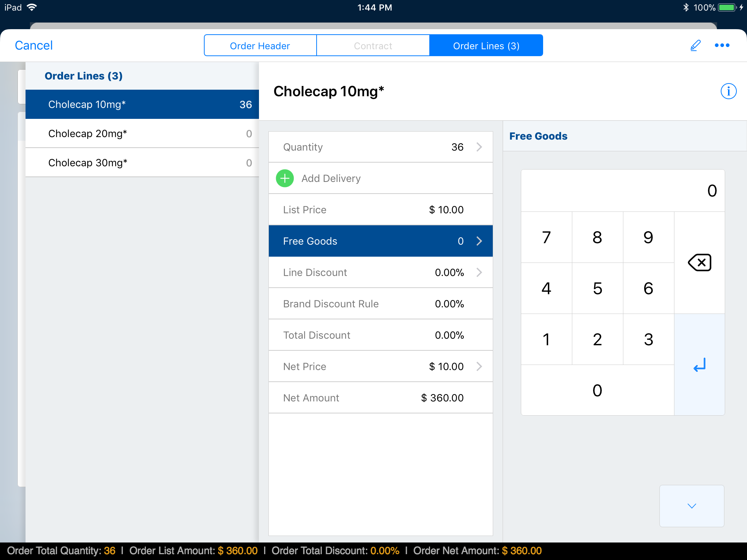Expand the Net Price row
Screen dimensions: 747x560
click(479, 366)
